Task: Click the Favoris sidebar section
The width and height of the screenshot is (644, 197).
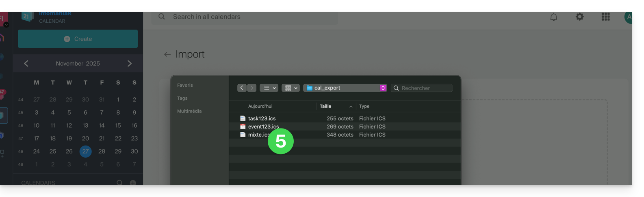Action: pyautogui.click(x=185, y=85)
